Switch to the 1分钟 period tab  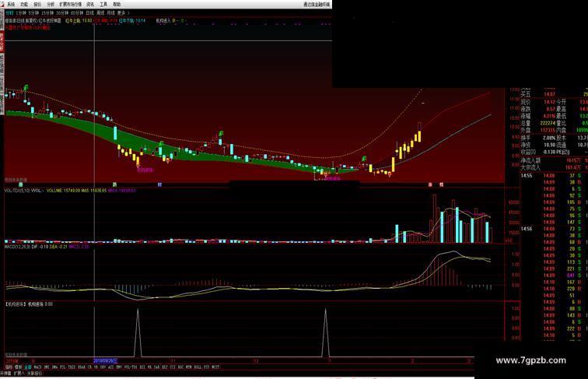pos(21,12)
